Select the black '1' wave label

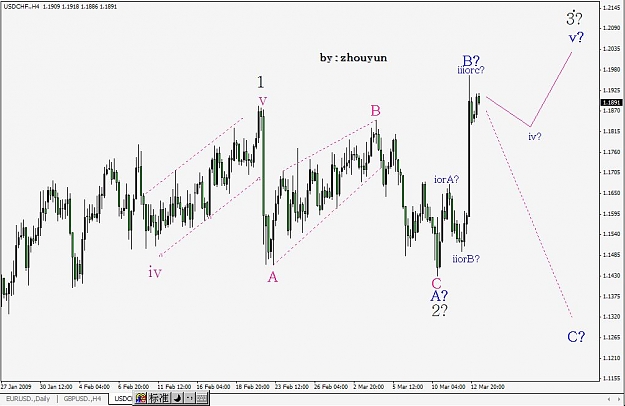pos(260,82)
